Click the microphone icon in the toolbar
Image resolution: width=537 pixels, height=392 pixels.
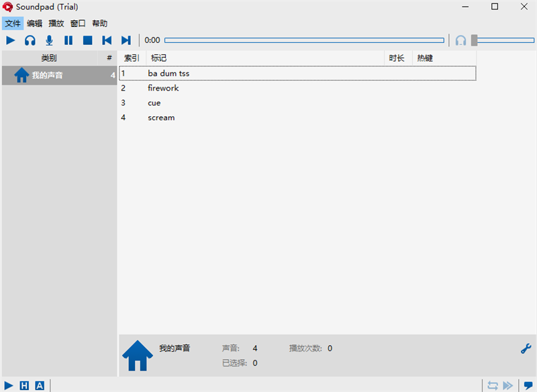(49, 40)
